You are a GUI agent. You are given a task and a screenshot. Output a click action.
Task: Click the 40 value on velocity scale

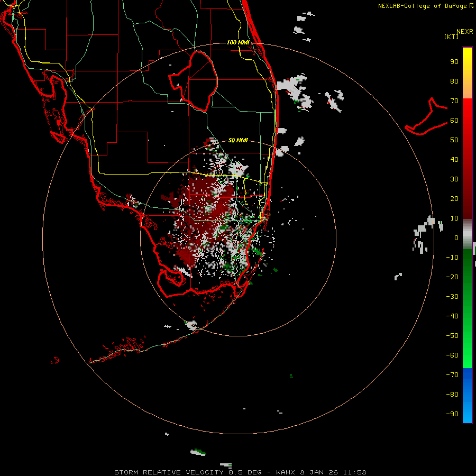[454, 159]
